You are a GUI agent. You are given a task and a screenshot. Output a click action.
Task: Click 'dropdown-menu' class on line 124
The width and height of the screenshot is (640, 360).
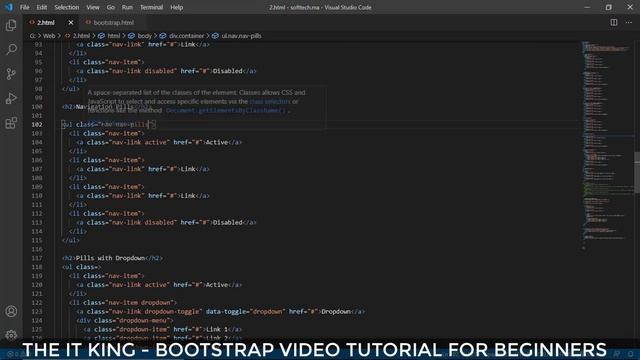pos(143,320)
